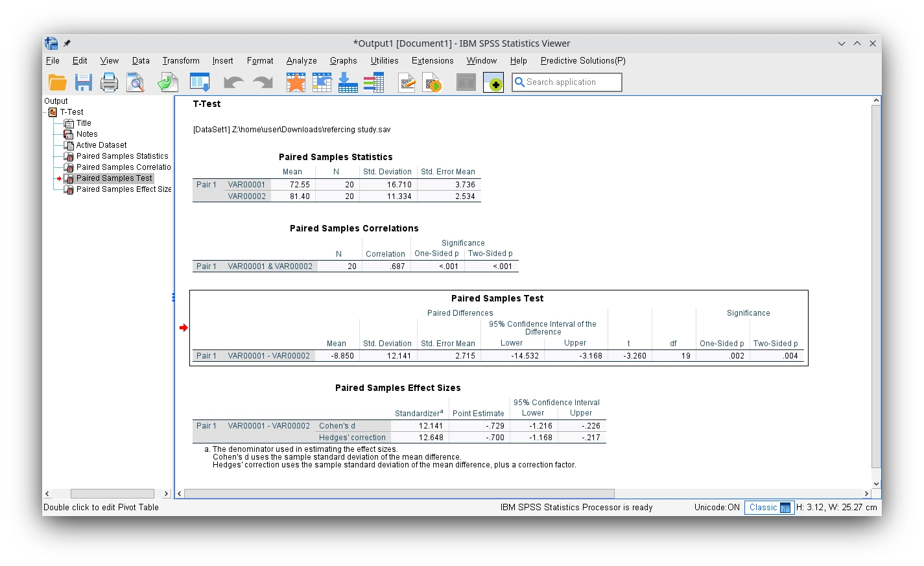Click the green plus designate window icon

tap(493, 82)
